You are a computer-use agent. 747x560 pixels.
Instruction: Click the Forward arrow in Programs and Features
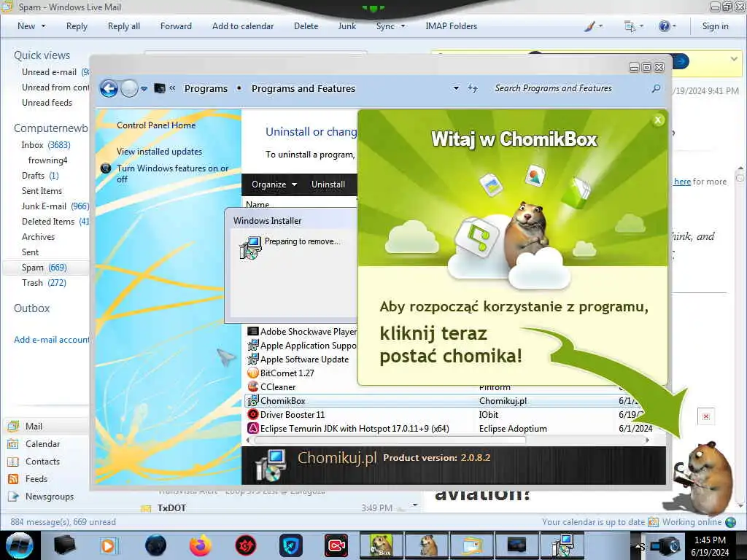pyautogui.click(x=129, y=88)
